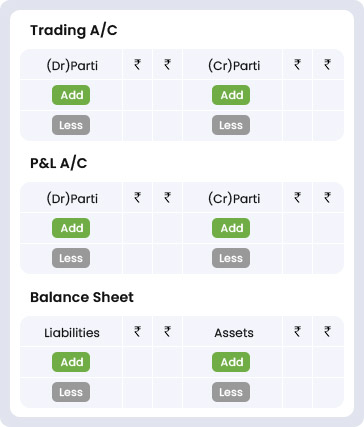Image resolution: width=364 pixels, height=427 pixels.
Task: Select the P&L A/C (Cr)Parti header cell
Action: tap(233, 198)
